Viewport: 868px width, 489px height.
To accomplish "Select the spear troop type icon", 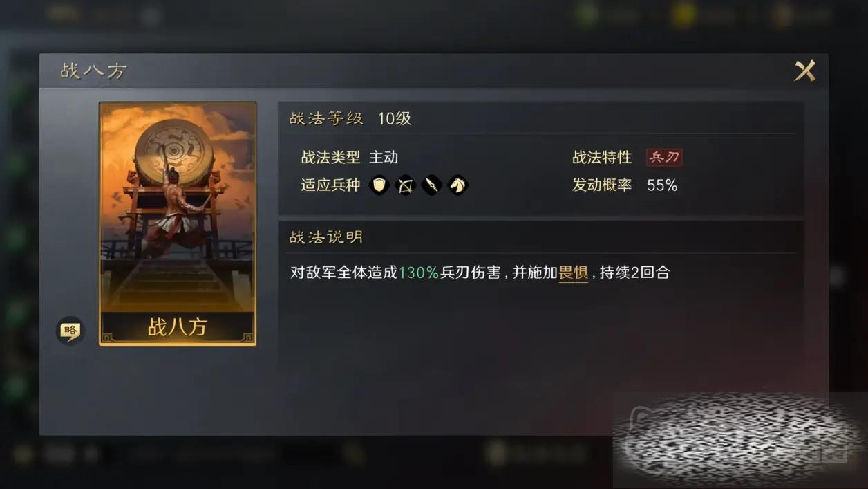I will (431, 185).
